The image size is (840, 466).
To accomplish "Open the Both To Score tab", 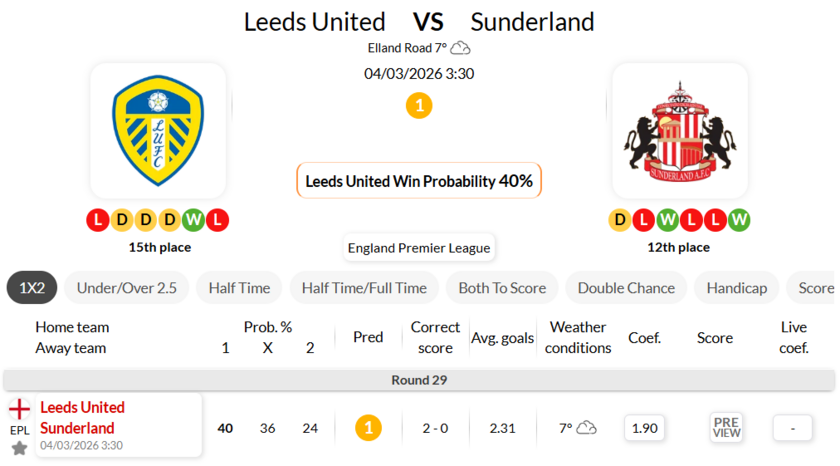I will click(x=502, y=288).
